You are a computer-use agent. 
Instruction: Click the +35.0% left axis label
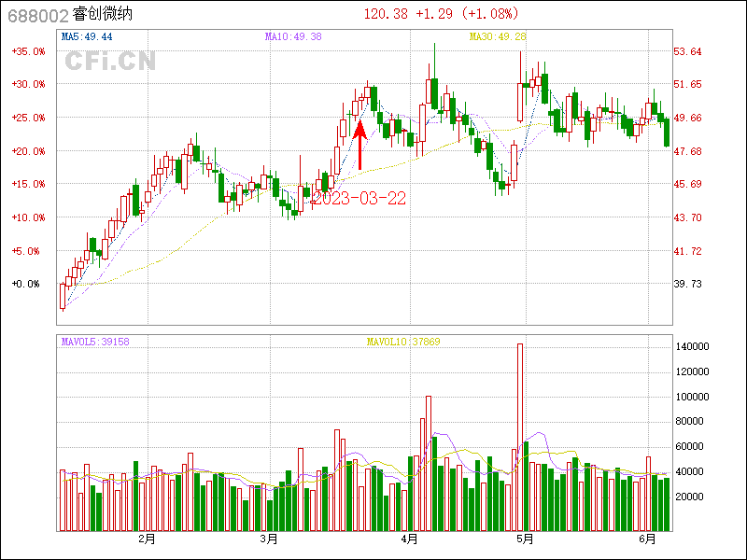click(28, 51)
